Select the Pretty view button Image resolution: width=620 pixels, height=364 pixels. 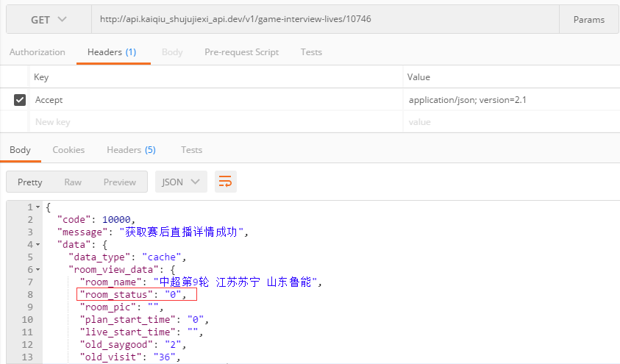pos(29,182)
